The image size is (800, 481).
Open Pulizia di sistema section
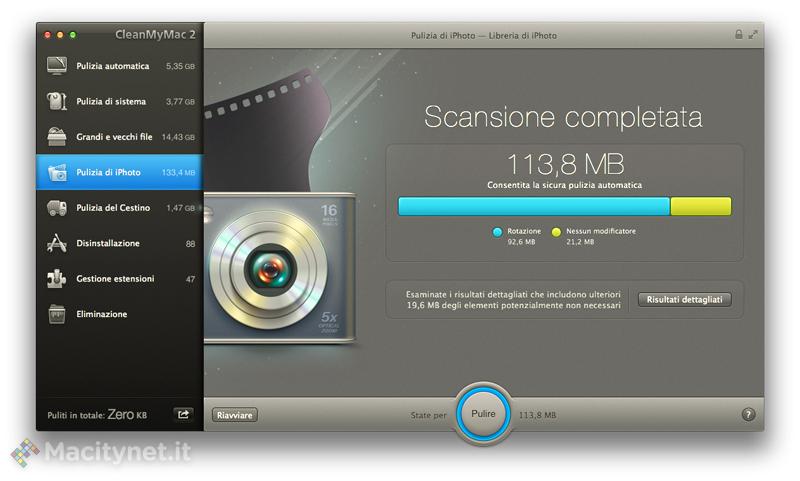120,101
